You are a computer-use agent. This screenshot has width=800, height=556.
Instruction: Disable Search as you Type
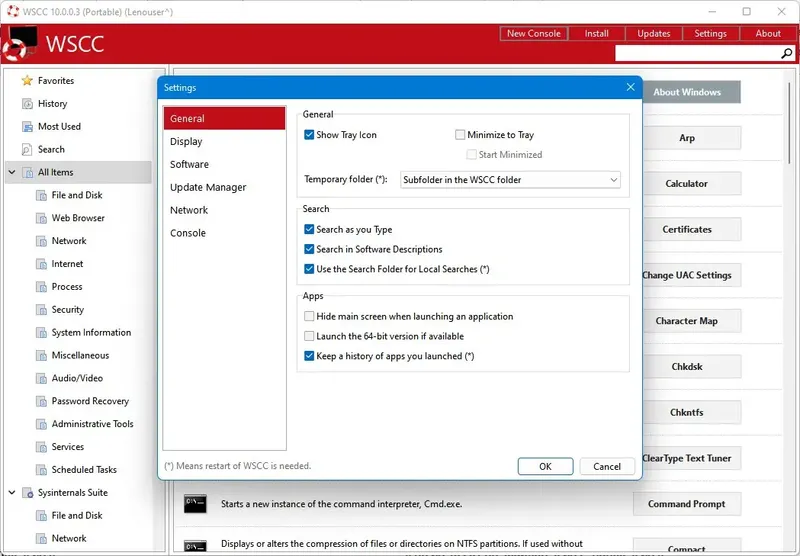(x=309, y=230)
